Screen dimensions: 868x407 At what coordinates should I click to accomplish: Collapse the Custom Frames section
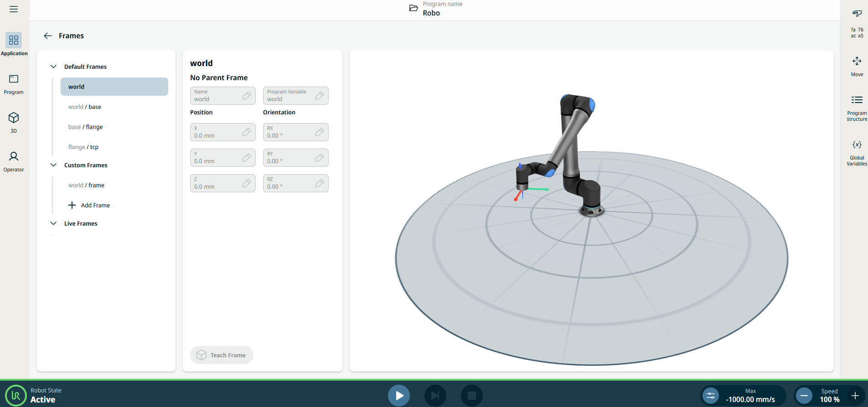pyautogui.click(x=53, y=165)
